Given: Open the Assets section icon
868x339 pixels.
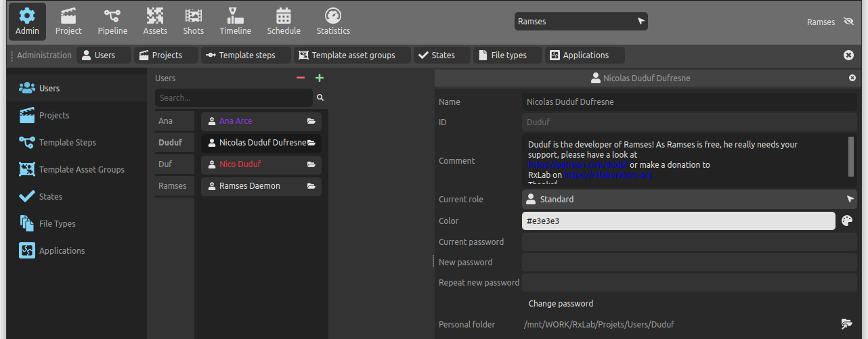Looking at the screenshot, I should point(155,22).
